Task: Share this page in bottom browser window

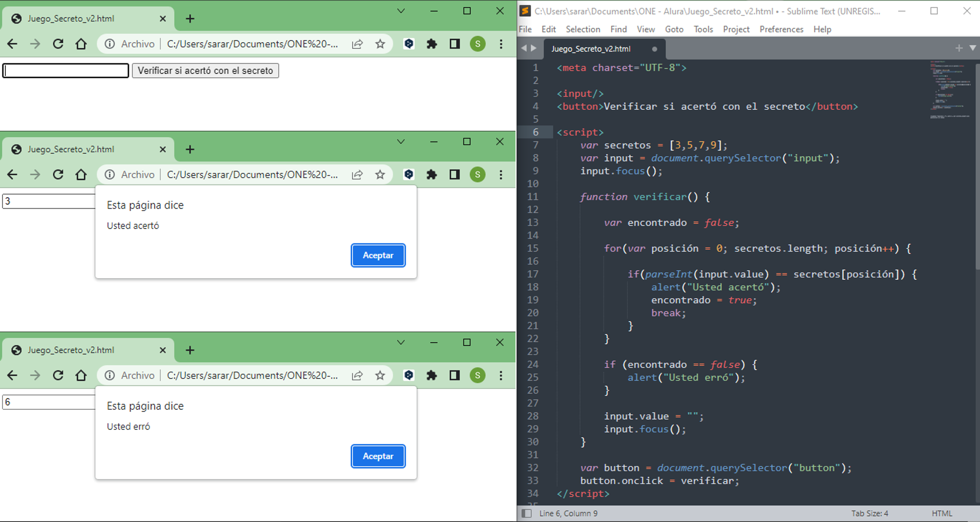Action: pyautogui.click(x=357, y=376)
